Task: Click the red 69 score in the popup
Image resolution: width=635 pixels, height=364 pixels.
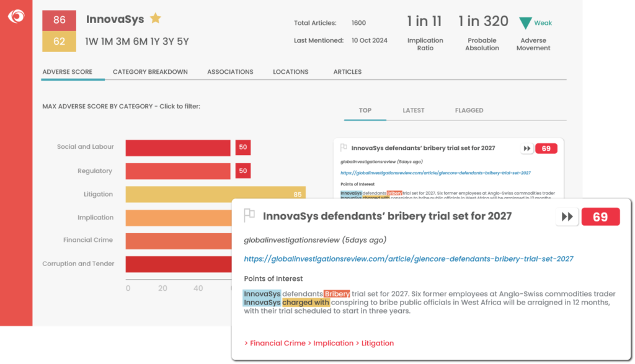Action: coord(600,217)
